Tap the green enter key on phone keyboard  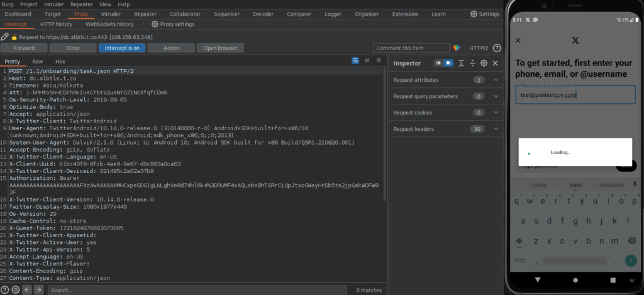tap(630, 260)
